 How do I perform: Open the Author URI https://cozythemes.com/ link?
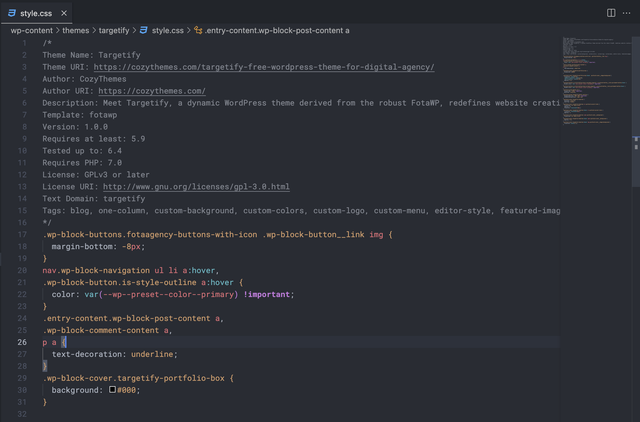click(x=152, y=91)
